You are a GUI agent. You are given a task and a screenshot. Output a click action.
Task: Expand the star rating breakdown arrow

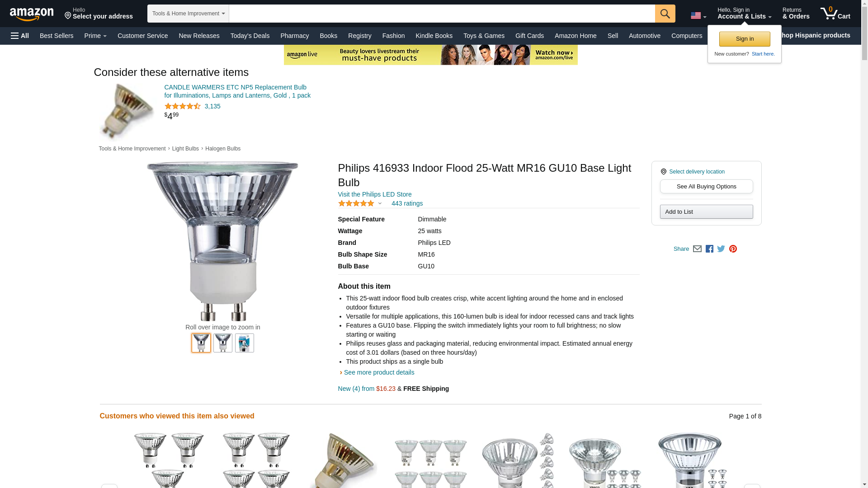(x=380, y=203)
